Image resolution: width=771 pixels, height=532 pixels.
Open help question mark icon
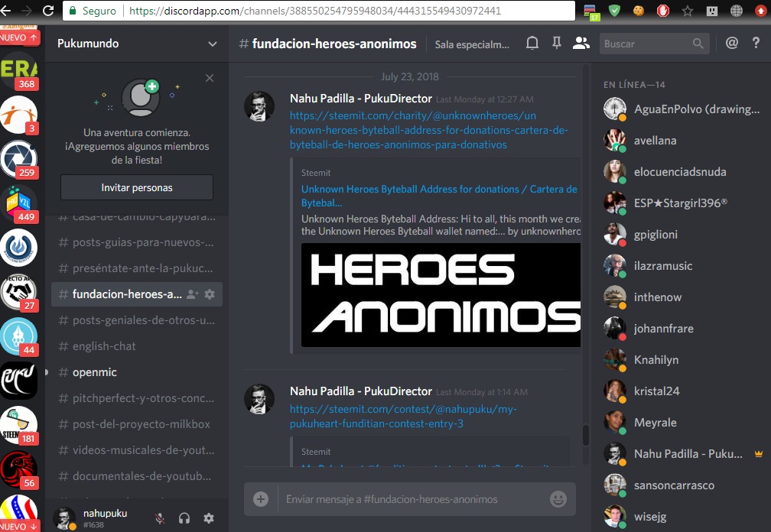[756, 44]
